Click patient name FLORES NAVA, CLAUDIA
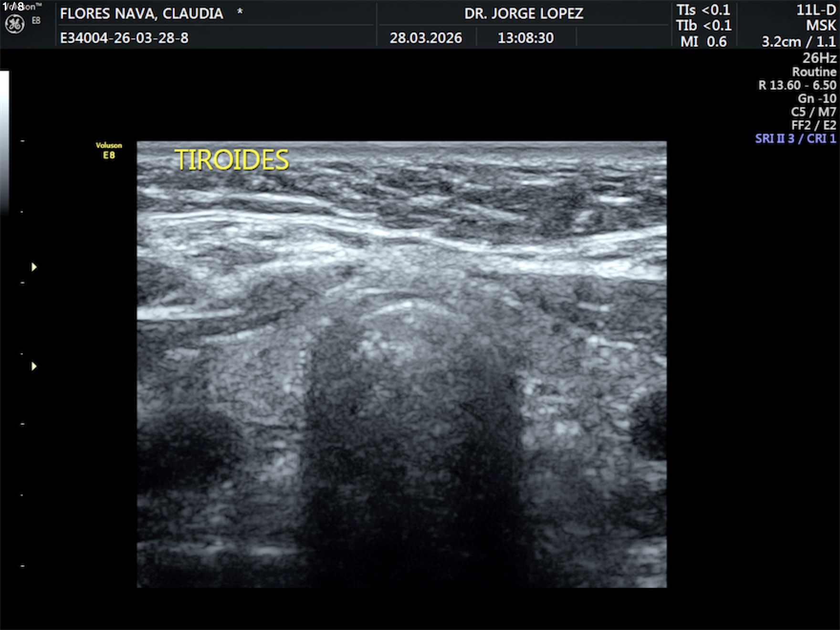This screenshot has width=840, height=630. [x=141, y=13]
